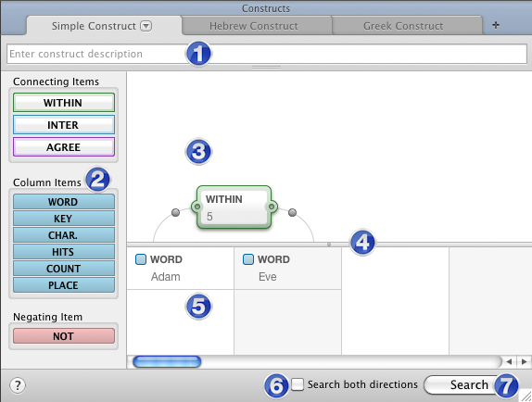Click the scrollbar right arrow
532x402 pixels.
525,361
